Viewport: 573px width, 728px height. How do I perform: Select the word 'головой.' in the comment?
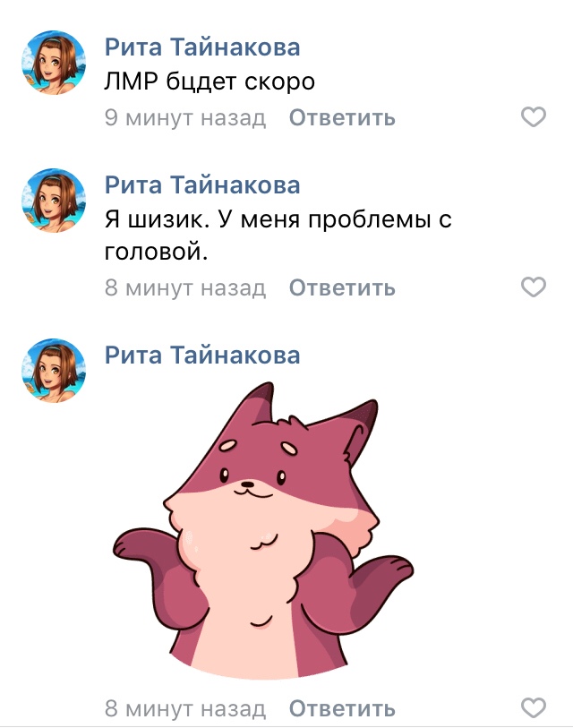click(x=156, y=253)
